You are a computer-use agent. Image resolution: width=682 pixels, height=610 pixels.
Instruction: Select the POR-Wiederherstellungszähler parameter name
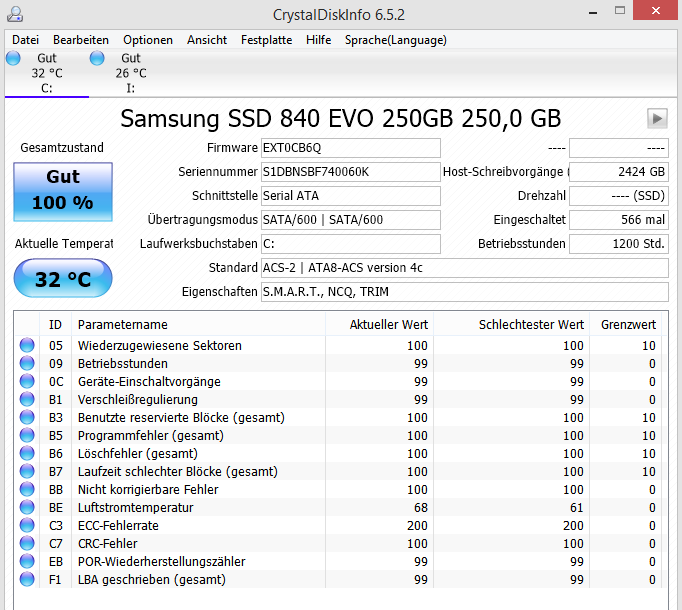tap(161, 562)
